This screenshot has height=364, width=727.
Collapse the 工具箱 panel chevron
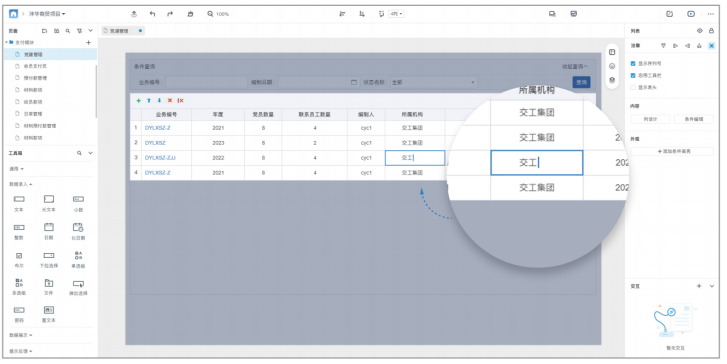coord(90,153)
